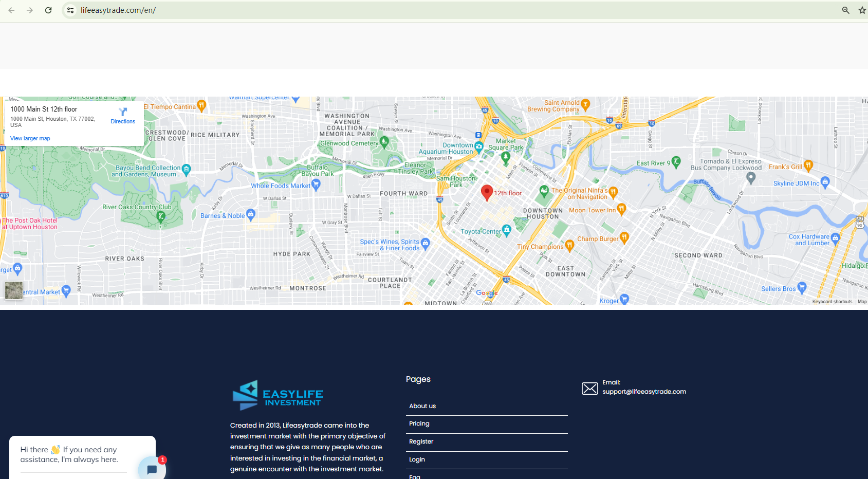This screenshot has height=479, width=868.
Task: Select the Kroger map marker
Action: (624, 300)
